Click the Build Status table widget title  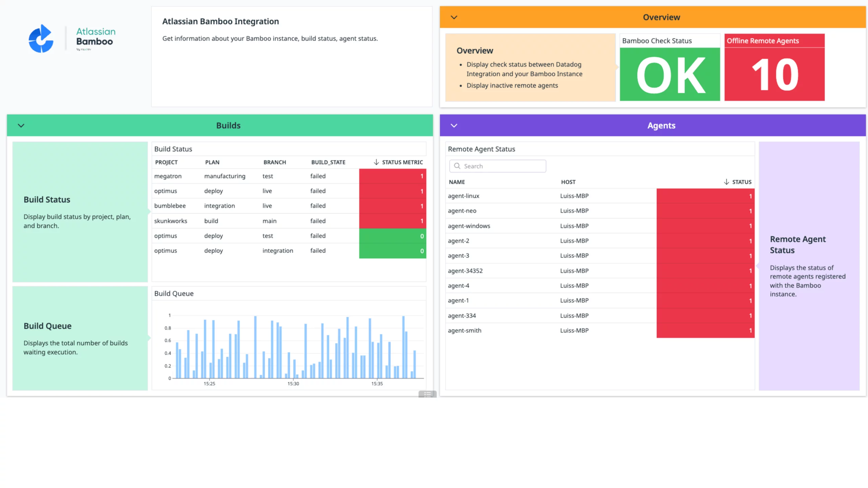pos(173,149)
